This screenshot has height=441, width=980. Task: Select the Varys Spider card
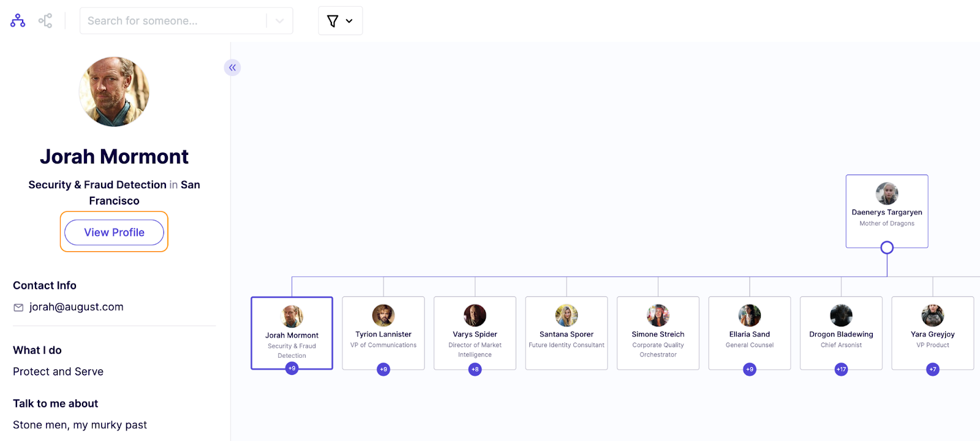pyautogui.click(x=475, y=333)
